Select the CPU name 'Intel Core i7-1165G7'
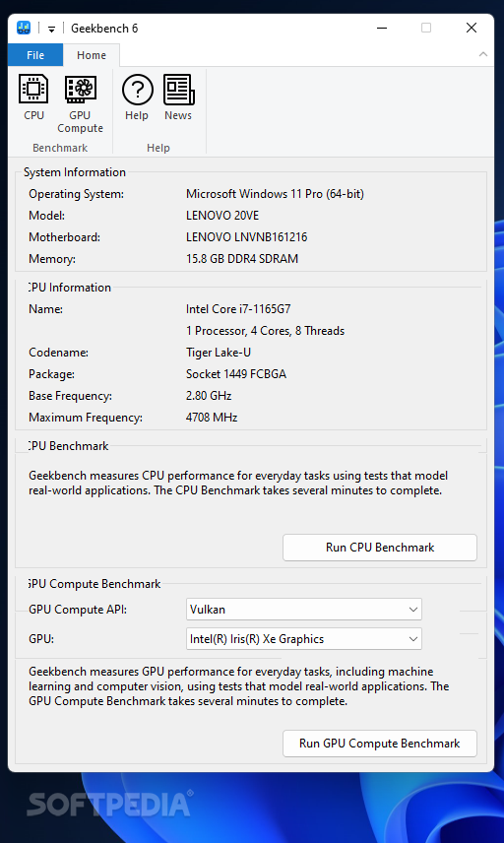The height and width of the screenshot is (843, 504). pyautogui.click(x=238, y=309)
